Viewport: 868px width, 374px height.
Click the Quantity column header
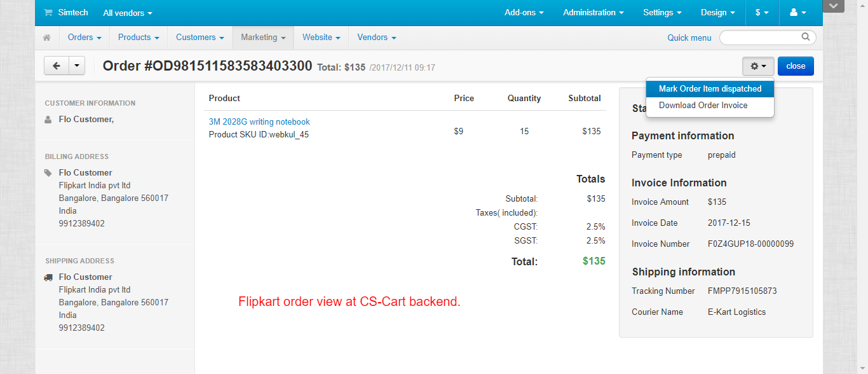click(524, 99)
